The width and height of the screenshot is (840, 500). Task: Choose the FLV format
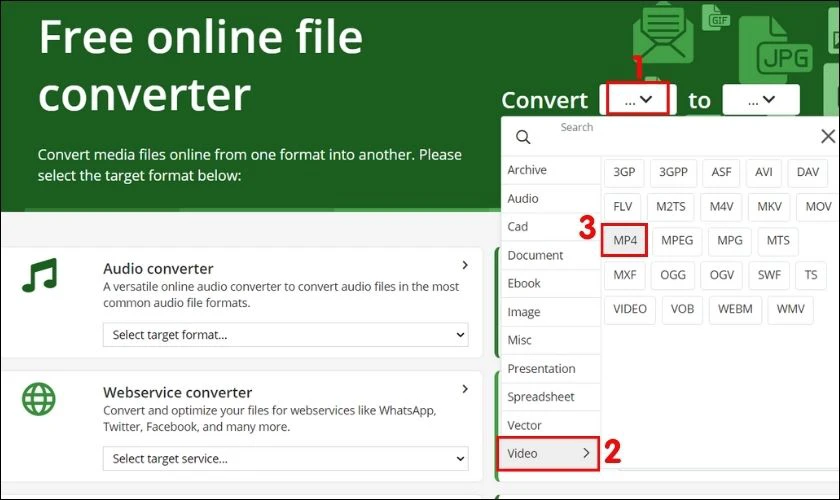[622, 206]
